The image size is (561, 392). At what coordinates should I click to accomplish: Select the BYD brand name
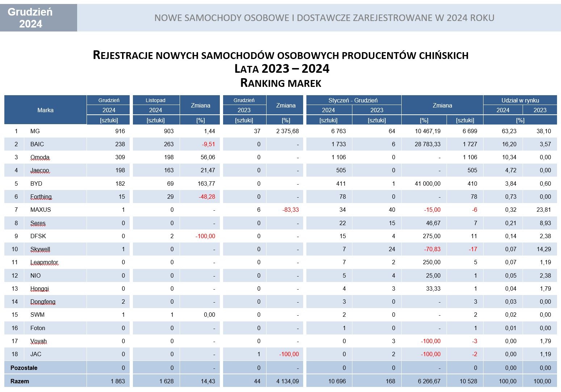click(36, 184)
